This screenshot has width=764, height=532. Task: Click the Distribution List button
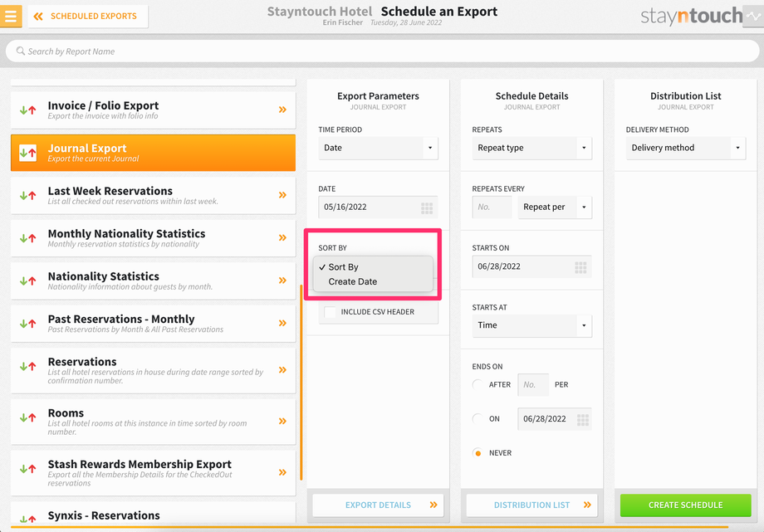click(x=532, y=505)
